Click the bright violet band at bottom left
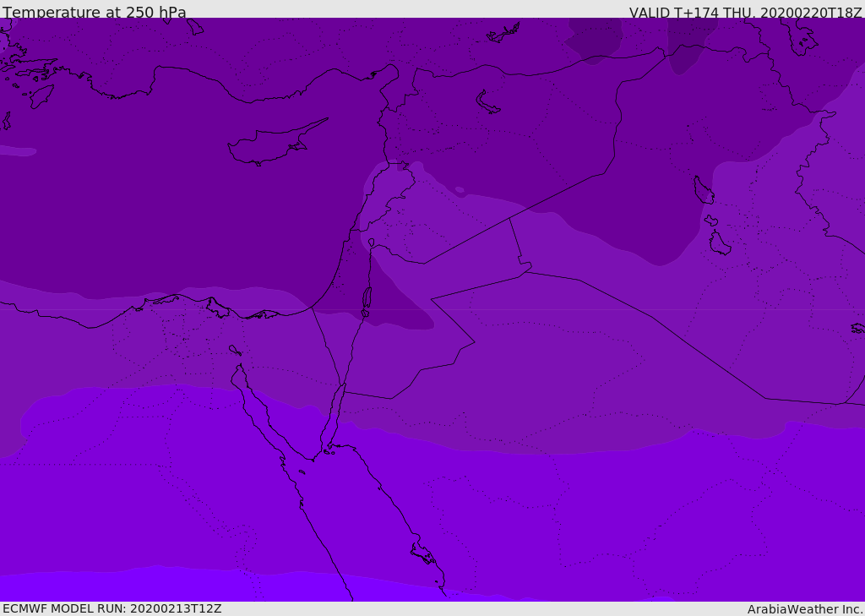The width and height of the screenshot is (865, 616). pos(166,585)
